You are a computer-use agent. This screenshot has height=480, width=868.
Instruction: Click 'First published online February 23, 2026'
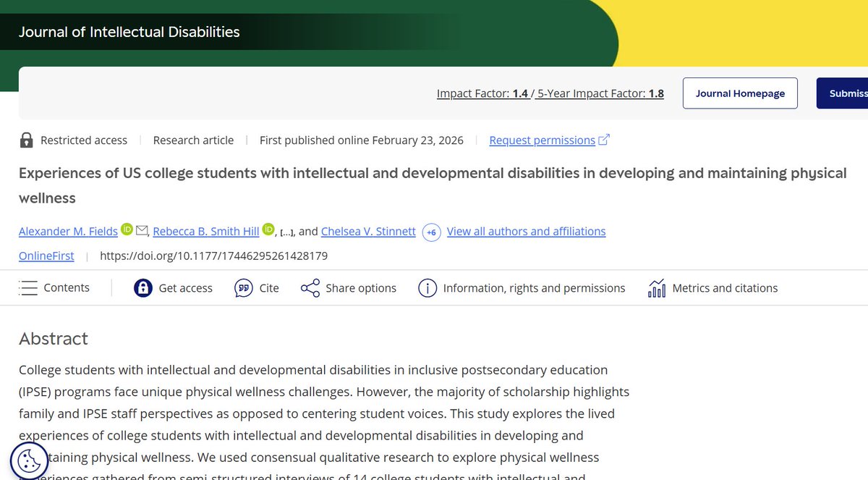[x=362, y=140]
